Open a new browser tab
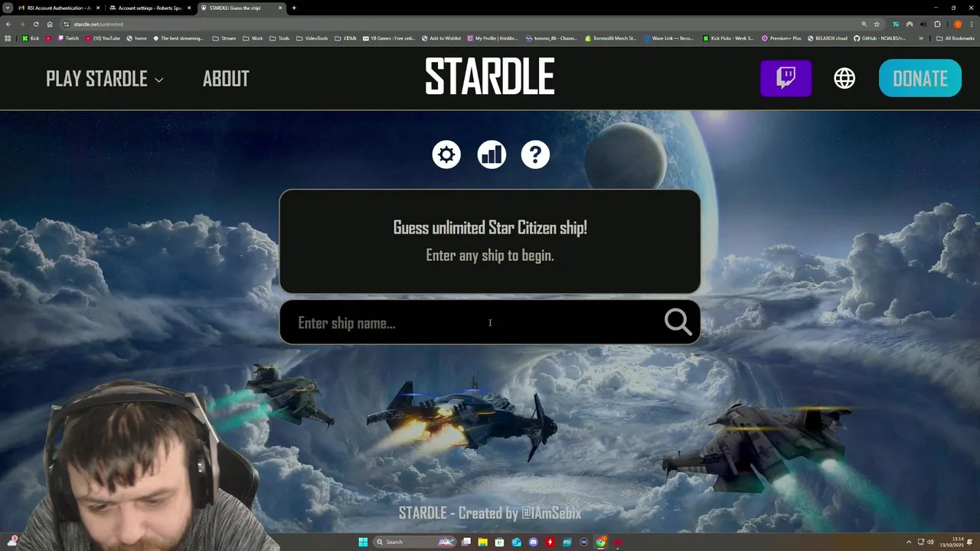The height and width of the screenshot is (551, 980). coord(294,8)
